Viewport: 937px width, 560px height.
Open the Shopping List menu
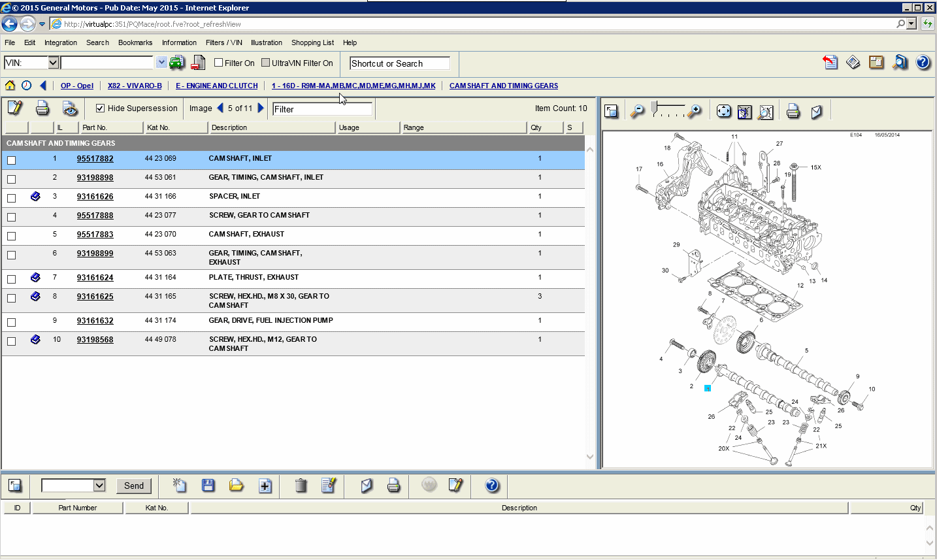(x=312, y=42)
